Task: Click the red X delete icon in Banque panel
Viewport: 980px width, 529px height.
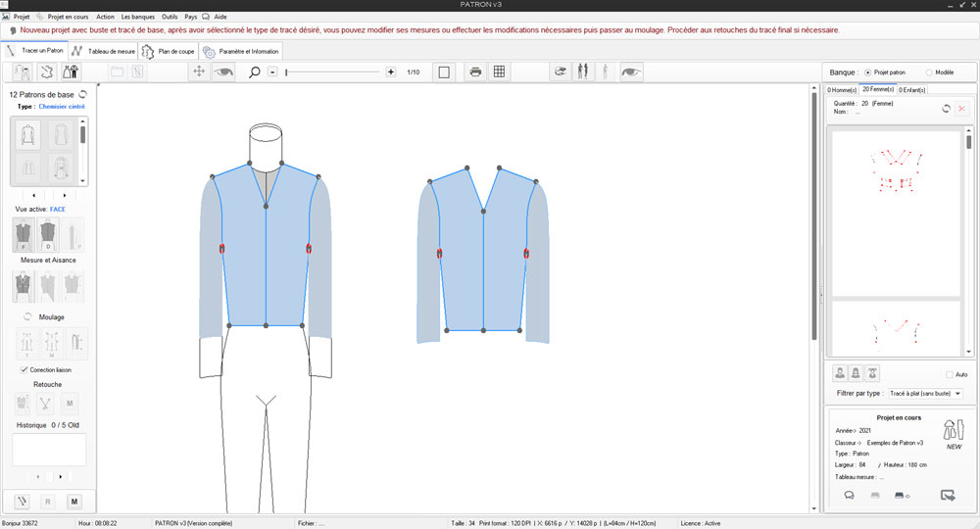Action: coord(961,108)
